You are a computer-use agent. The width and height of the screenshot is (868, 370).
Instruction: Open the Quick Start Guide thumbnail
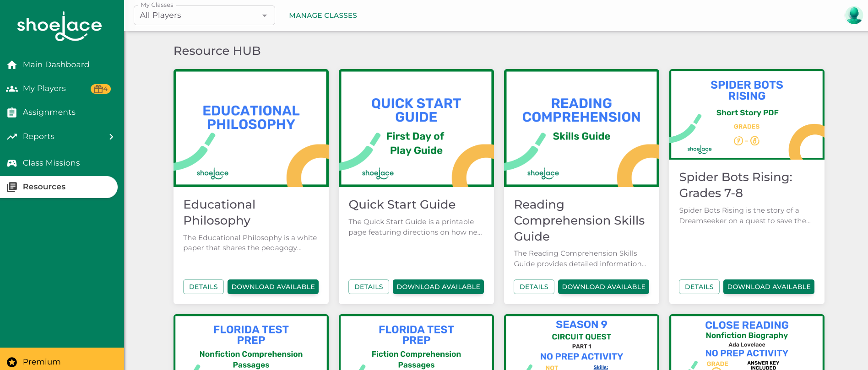416,128
